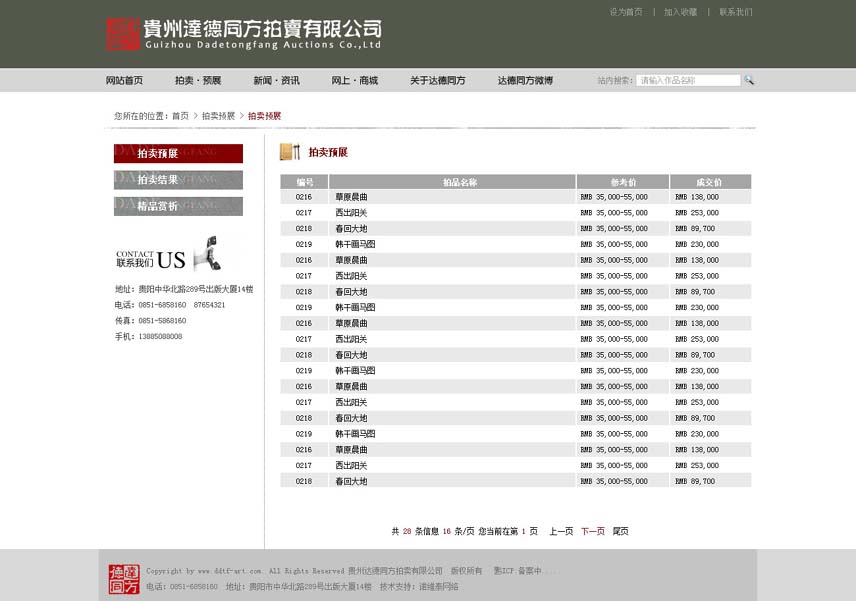This screenshot has height=601, width=856.
Task: Click the red seal logo in footer
Action: 124,579
